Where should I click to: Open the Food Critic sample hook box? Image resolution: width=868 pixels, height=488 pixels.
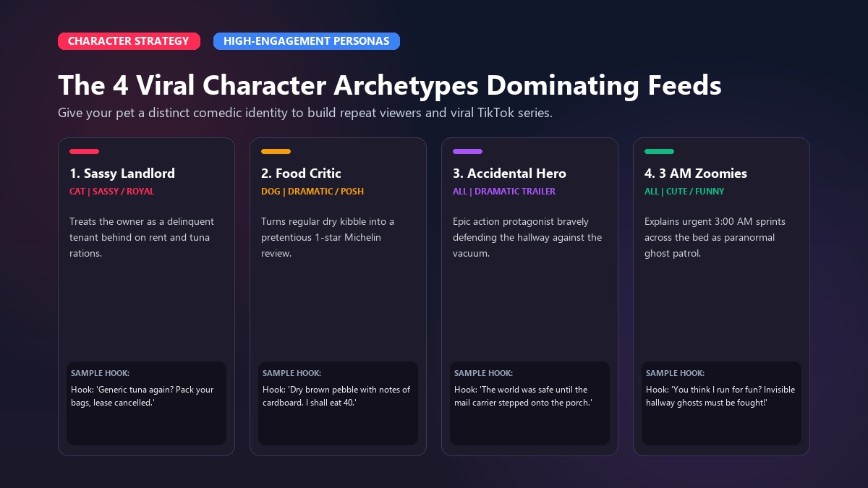pyautogui.click(x=338, y=403)
